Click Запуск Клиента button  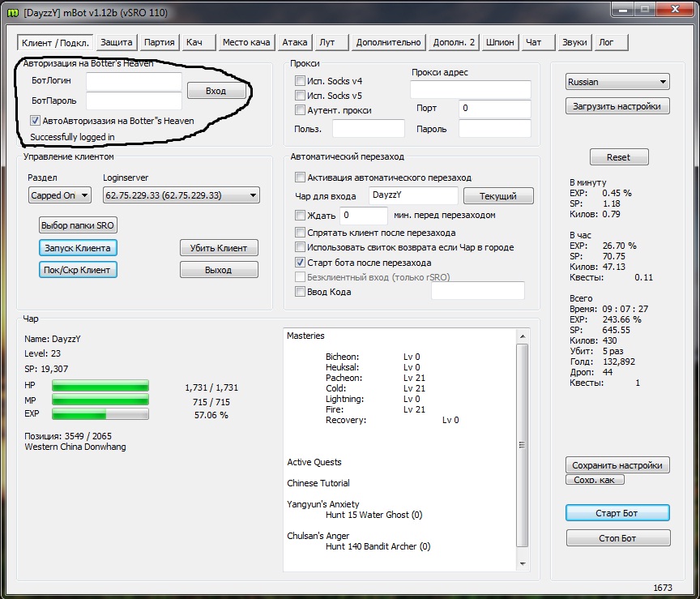click(78, 247)
